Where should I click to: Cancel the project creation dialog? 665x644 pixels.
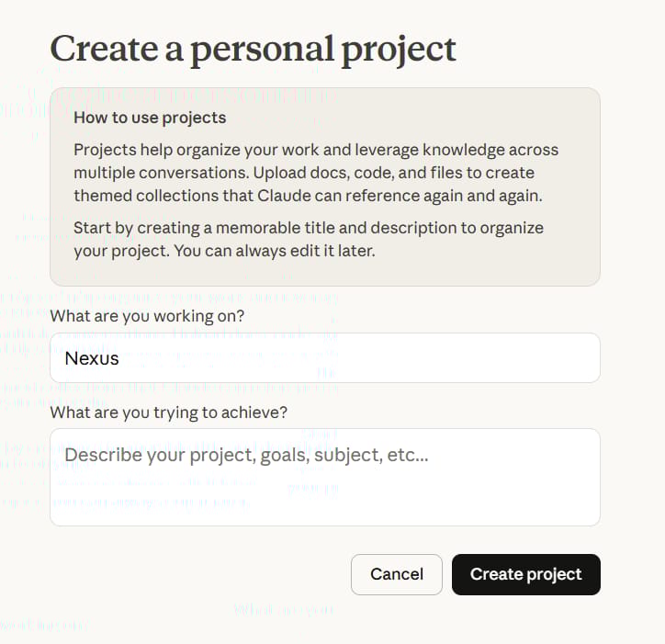[x=397, y=574]
